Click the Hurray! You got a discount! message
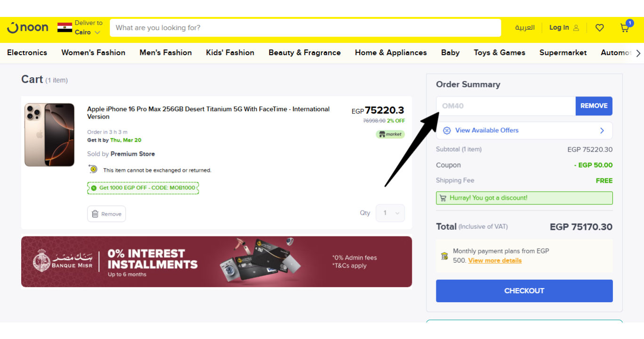This screenshot has height=339, width=644. 524,198
